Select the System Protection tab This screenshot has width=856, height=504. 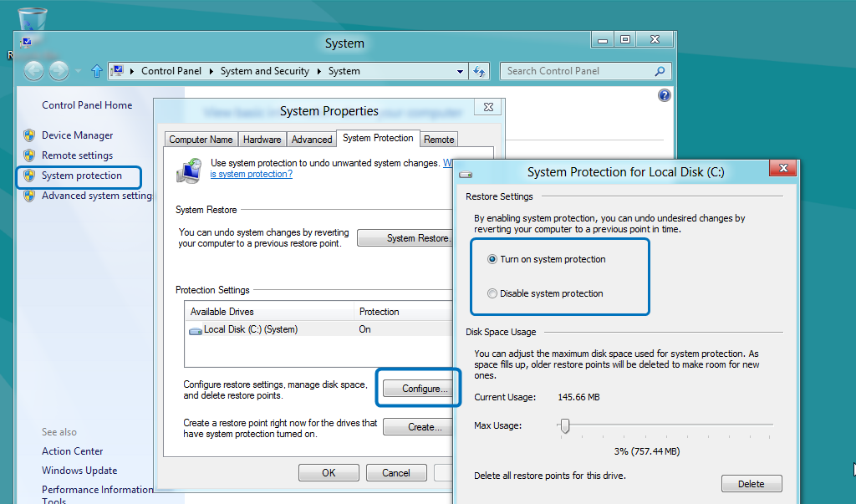378,138
